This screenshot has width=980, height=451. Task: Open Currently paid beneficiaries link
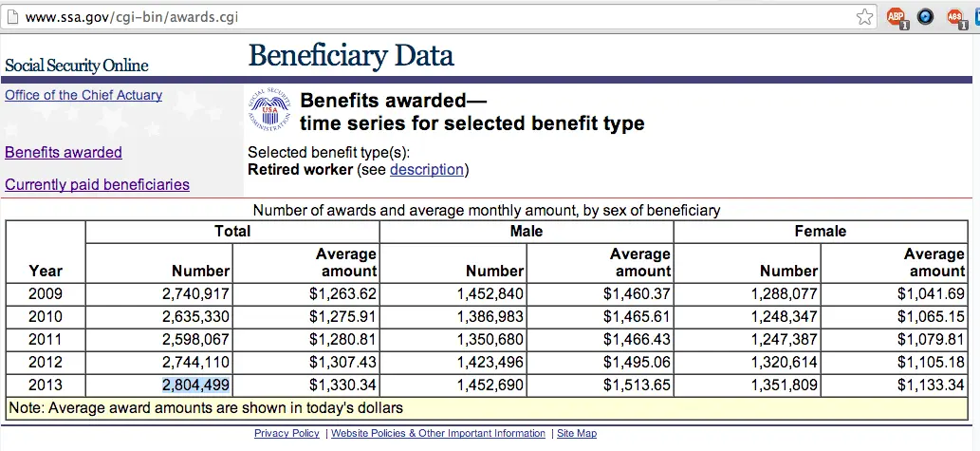coord(97,184)
